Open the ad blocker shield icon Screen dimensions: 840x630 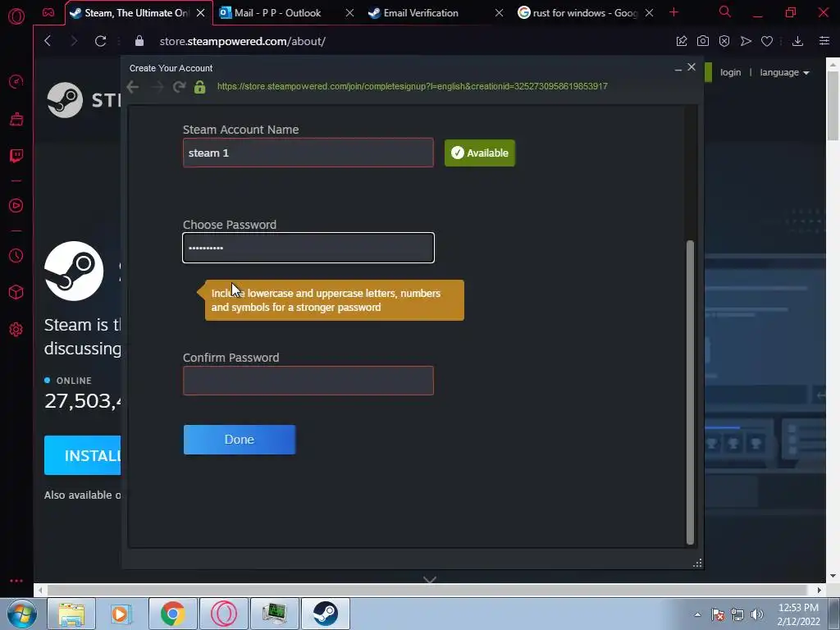pos(724,41)
